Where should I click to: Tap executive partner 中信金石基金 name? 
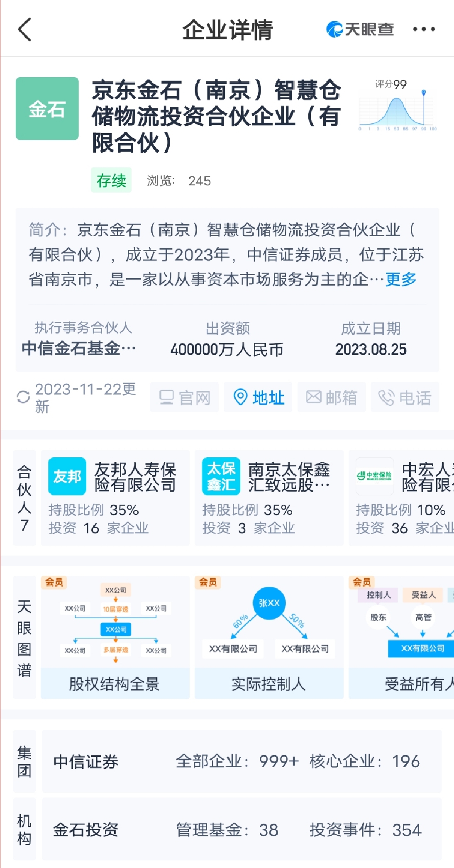pos(79,348)
